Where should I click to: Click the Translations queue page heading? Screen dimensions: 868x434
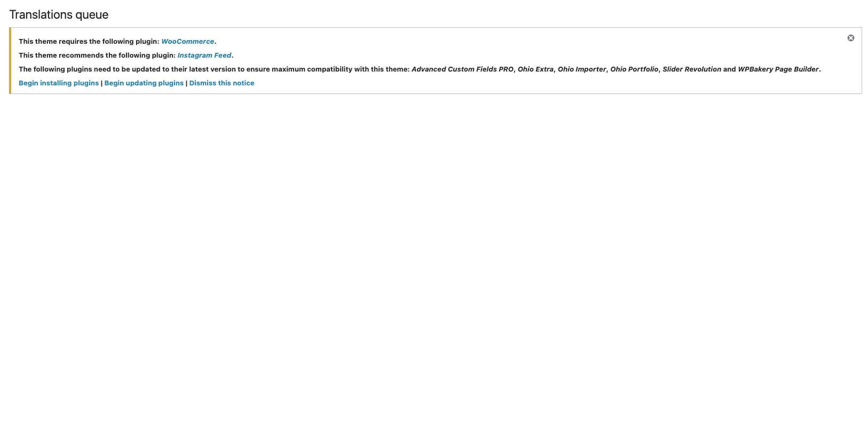coord(59,15)
